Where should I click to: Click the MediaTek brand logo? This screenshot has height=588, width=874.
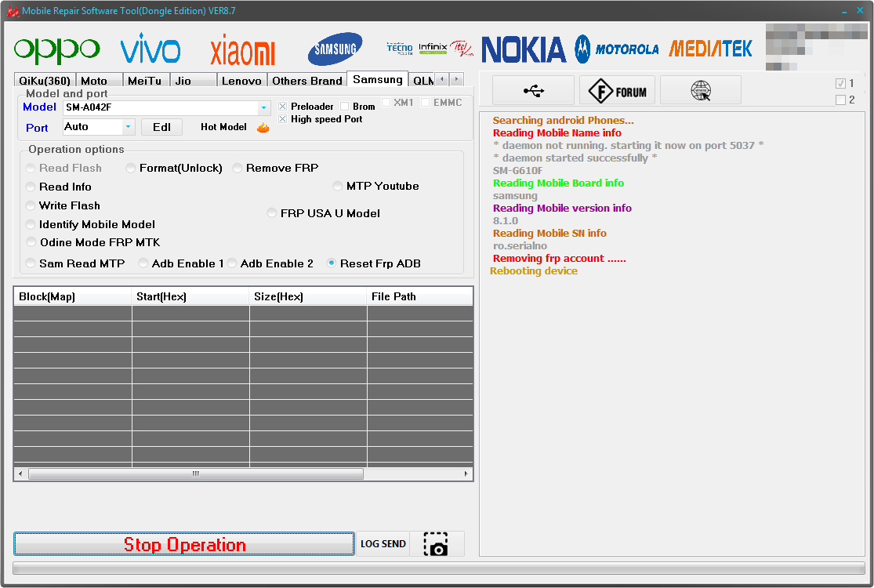[710, 49]
